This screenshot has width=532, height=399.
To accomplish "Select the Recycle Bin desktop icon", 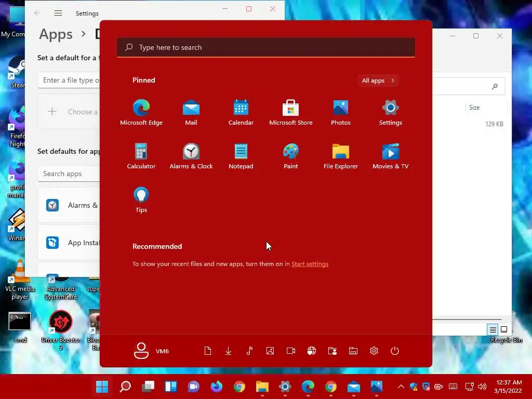I will 507,340.
